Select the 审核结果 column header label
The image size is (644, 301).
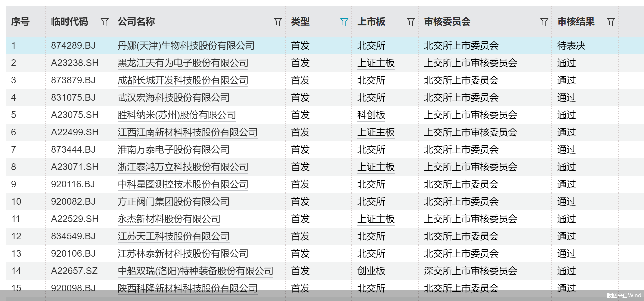coord(576,22)
